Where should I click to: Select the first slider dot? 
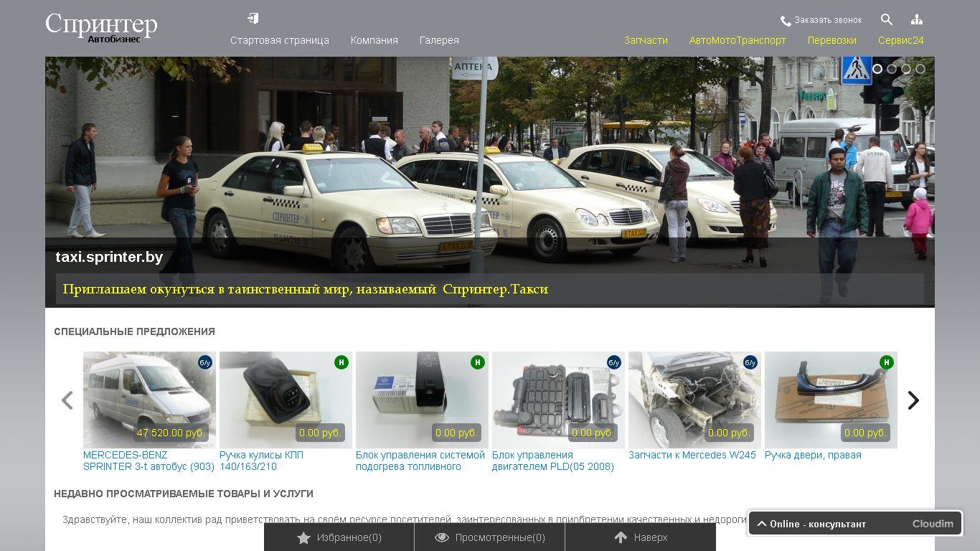[877, 69]
